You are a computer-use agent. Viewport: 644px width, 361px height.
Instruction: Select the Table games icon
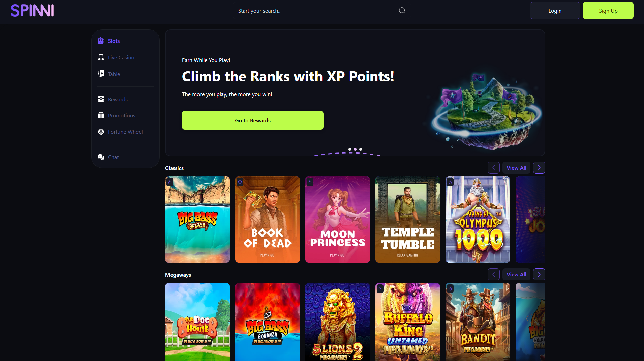[x=101, y=74]
